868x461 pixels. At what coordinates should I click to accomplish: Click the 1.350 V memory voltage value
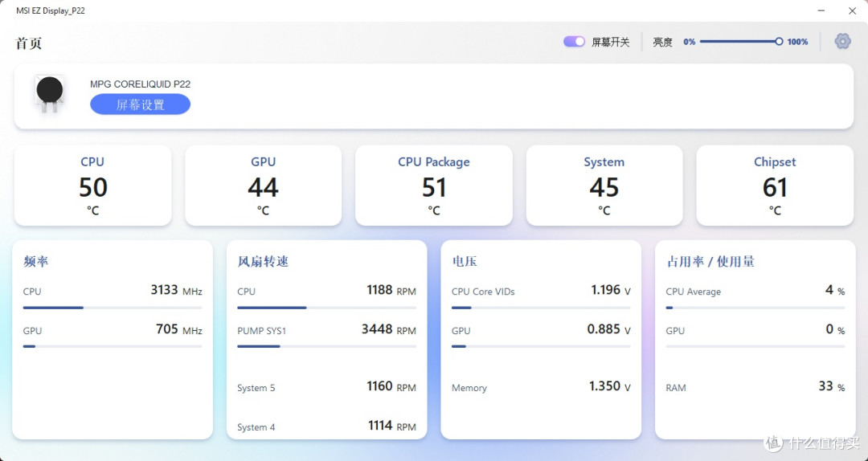610,386
